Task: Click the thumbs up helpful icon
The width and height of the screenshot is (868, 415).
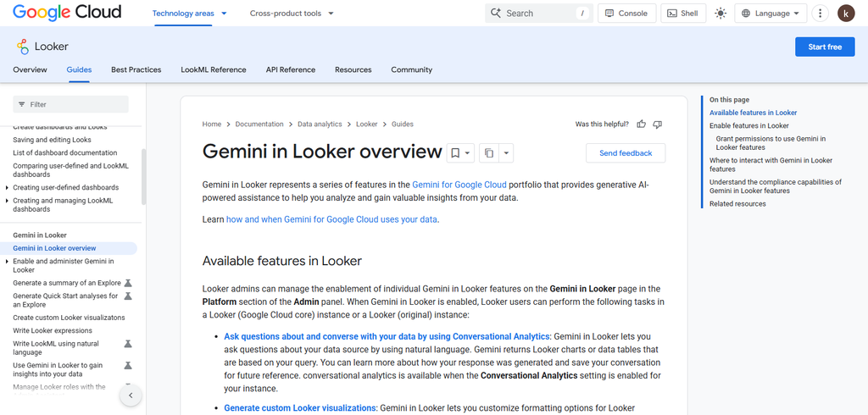Action: click(641, 124)
